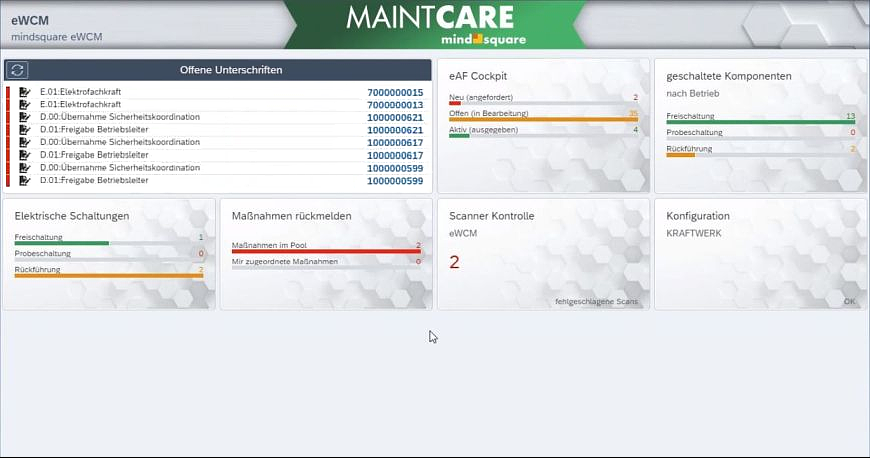Viewport: 870px width, 458px height.
Task: Open 1000000599 link in Freigabe Betriebsleiter row
Action: [x=395, y=181]
